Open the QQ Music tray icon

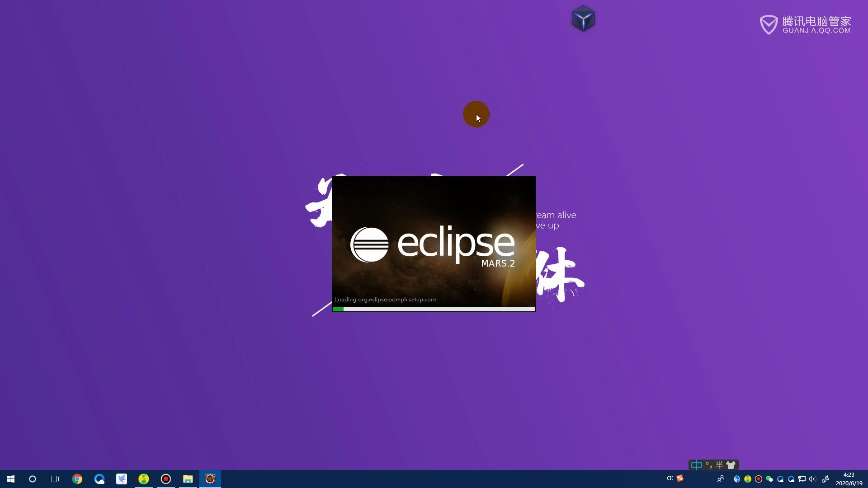coord(748,479)
